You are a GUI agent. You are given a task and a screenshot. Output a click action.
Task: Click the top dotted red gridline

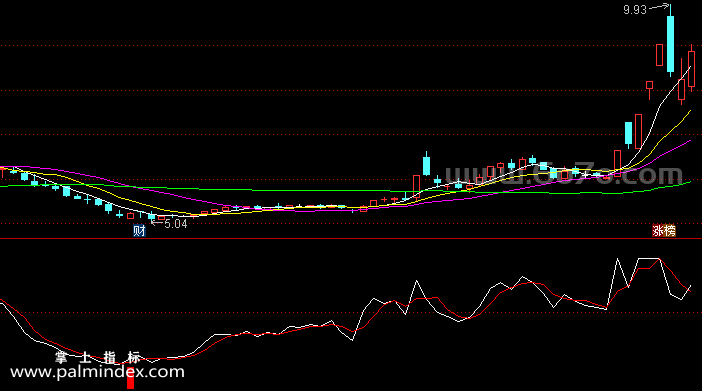click(351, 46)
